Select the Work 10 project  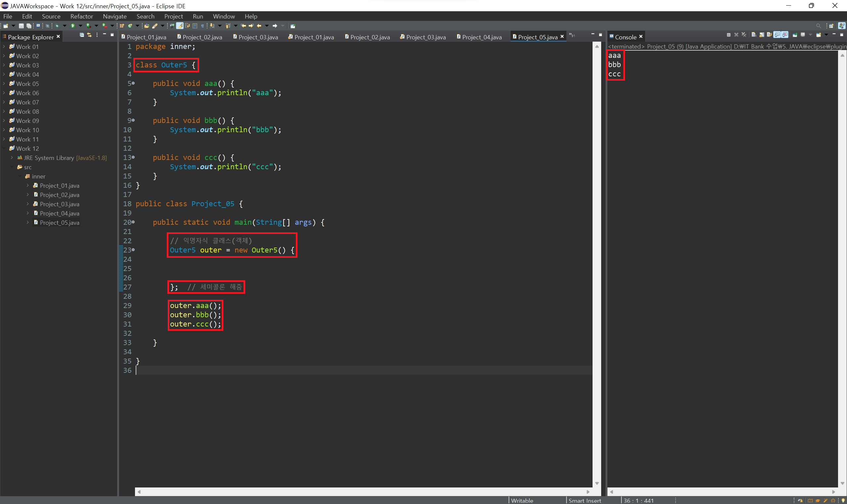pos(27,130)
